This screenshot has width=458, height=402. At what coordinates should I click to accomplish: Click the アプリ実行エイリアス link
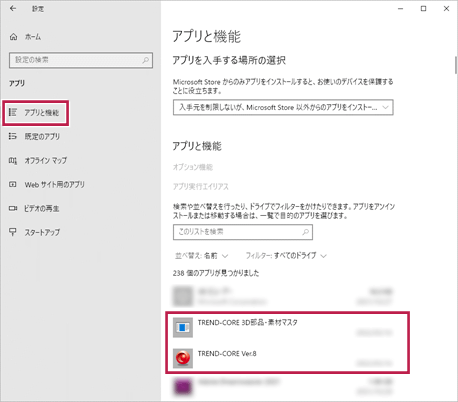coord(201,187)
